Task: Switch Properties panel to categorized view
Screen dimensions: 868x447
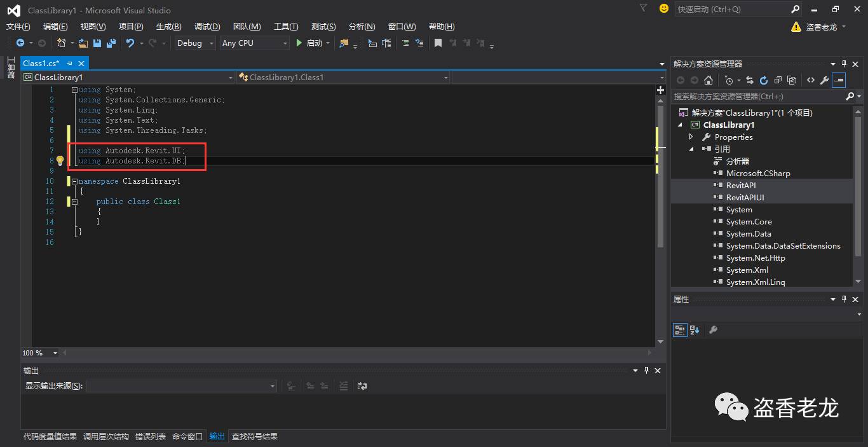Action: click(x=680, y=329)
